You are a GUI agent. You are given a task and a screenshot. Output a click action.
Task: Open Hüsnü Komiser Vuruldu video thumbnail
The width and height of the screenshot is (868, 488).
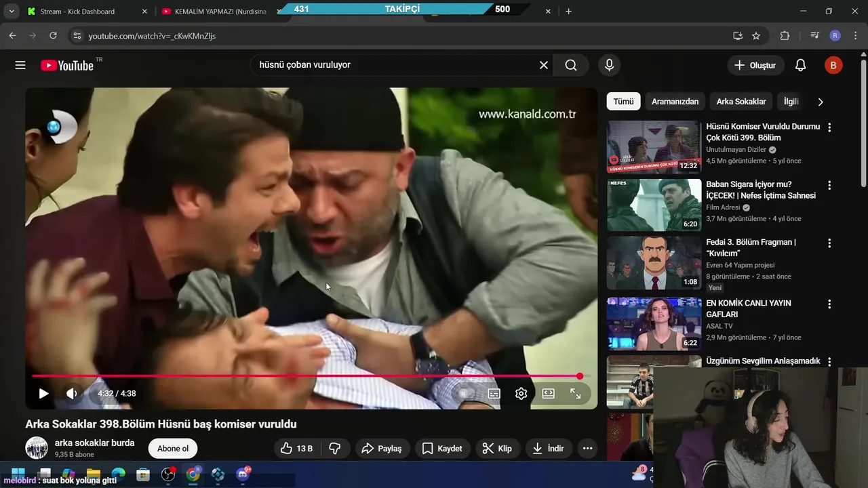654,147
